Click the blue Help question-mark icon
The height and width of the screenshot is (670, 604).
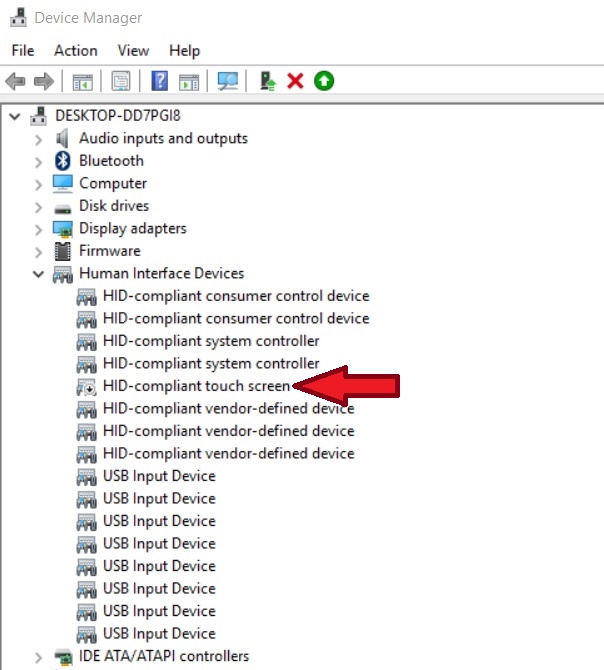(x=159, y=81)
